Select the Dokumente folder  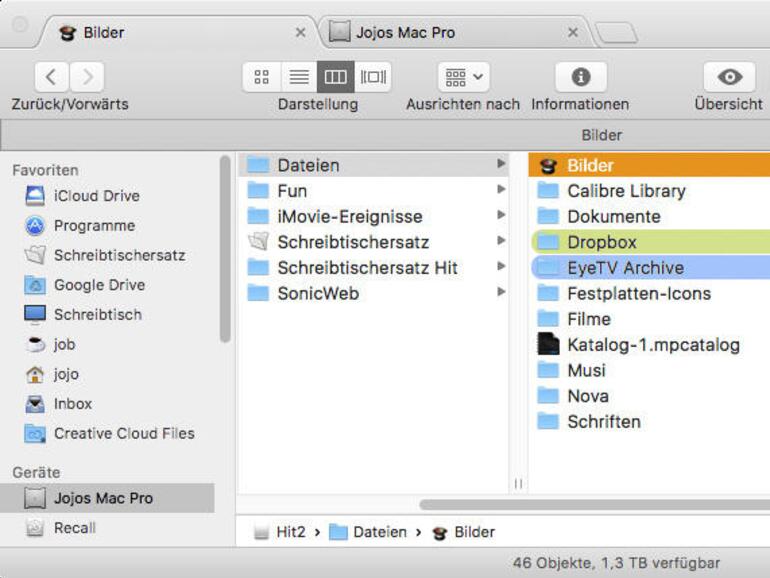click(649, 217)
